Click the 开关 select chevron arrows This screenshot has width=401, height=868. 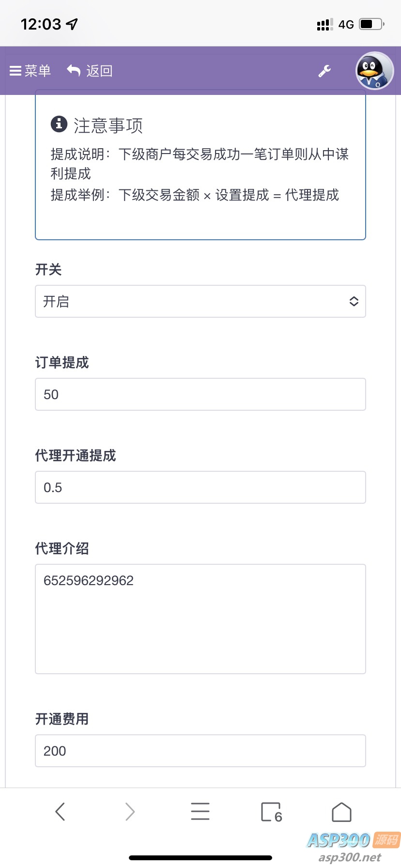click(x=354, y=301)
